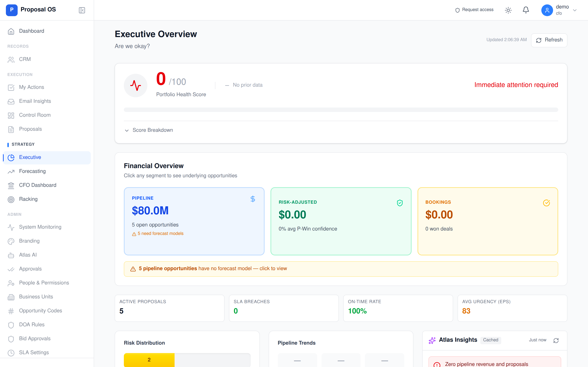Switch to the Forecasting section
Image resolution: width=588 pixels, height=367 pixels.
coord(32,171)
